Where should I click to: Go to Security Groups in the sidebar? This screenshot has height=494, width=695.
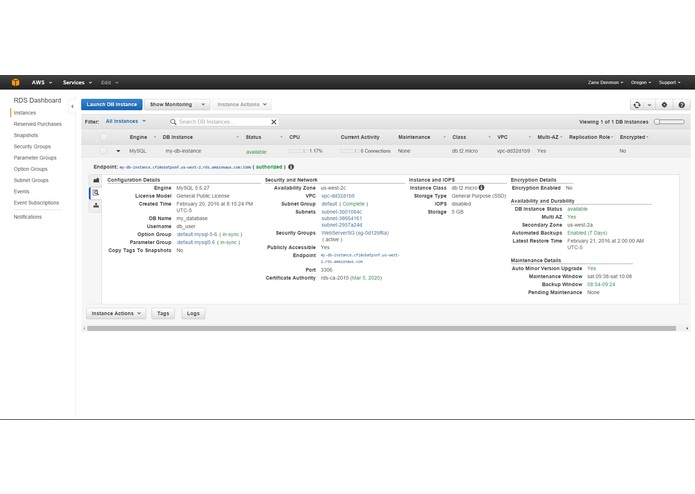click(32, 147)
